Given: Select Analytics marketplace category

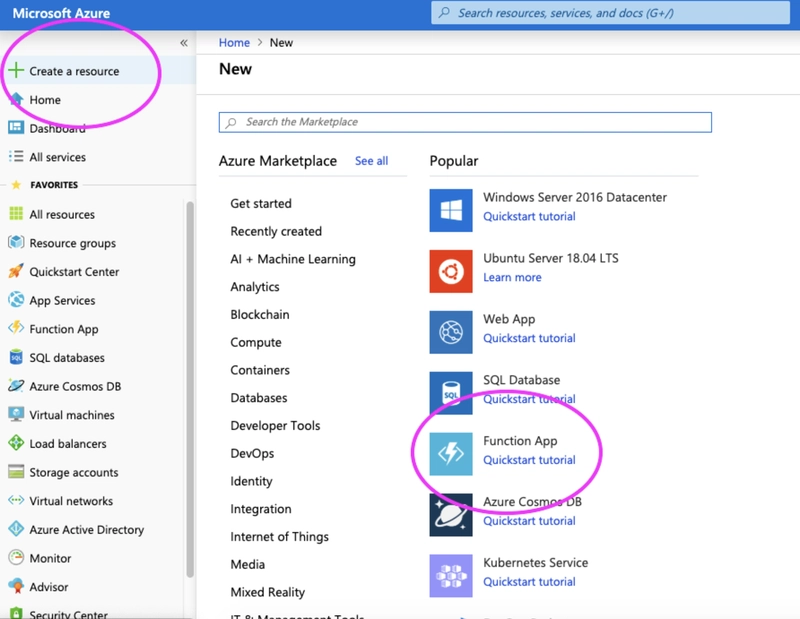Looking at the screenshot, I should tap(255, 287).
